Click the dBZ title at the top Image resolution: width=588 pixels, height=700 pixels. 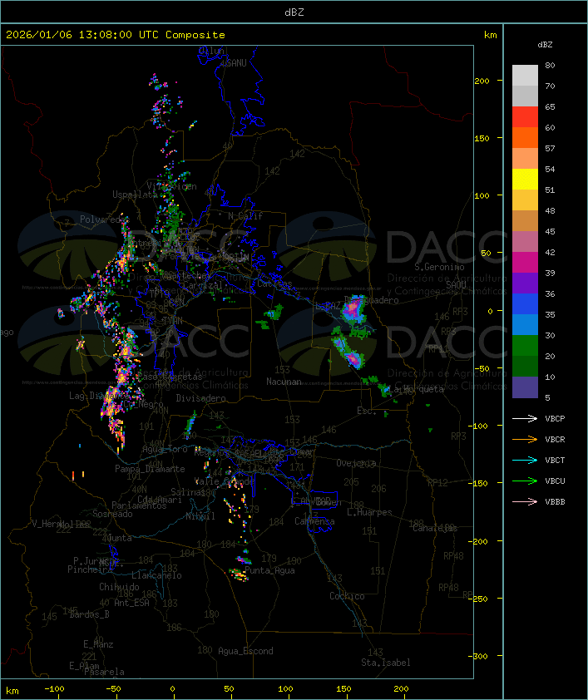click(x=294, y=12)
